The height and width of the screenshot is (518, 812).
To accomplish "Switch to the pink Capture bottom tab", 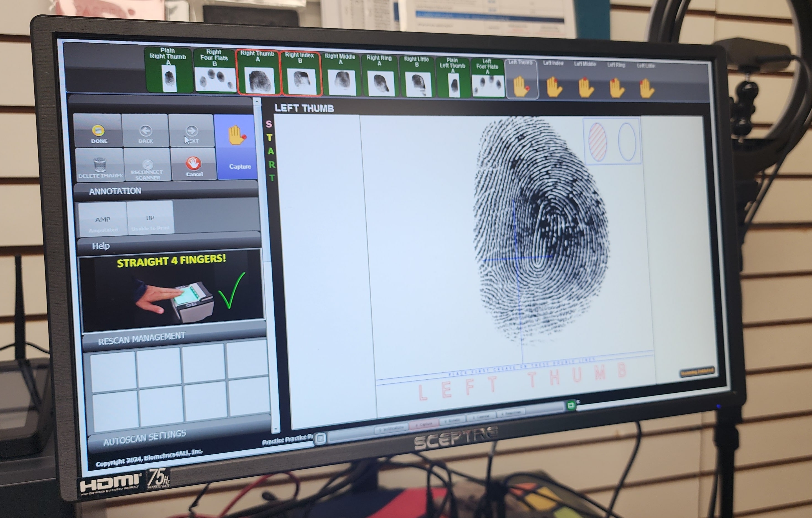I will (424, 424).
